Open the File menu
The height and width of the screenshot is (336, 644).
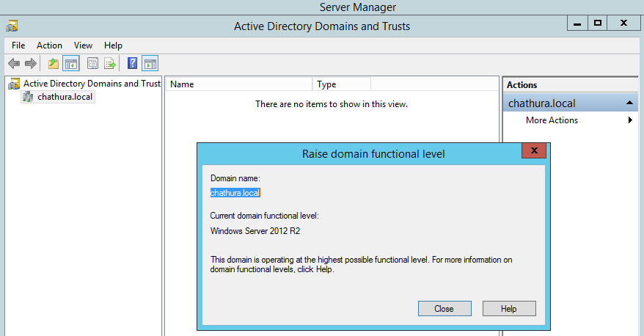tap(18, 45)
